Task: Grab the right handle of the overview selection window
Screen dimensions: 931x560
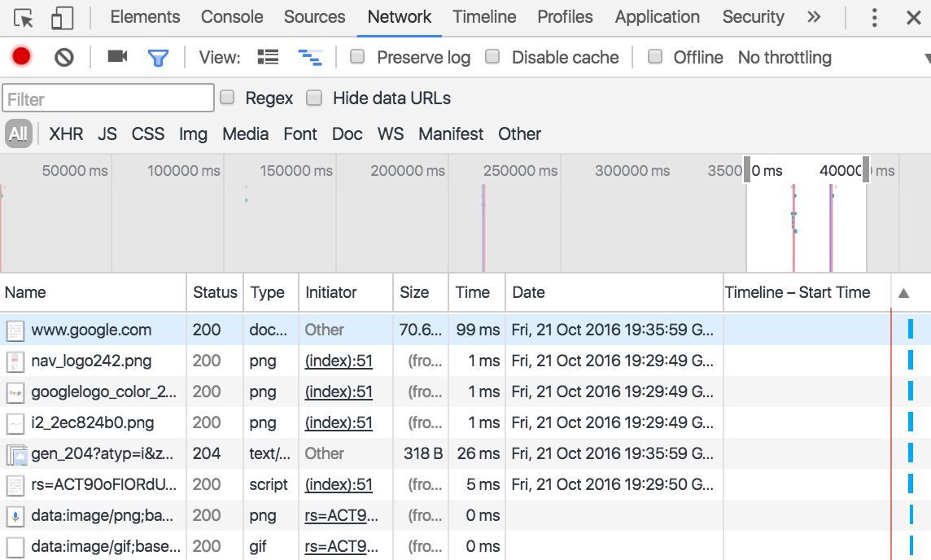Action: point(866,170)
